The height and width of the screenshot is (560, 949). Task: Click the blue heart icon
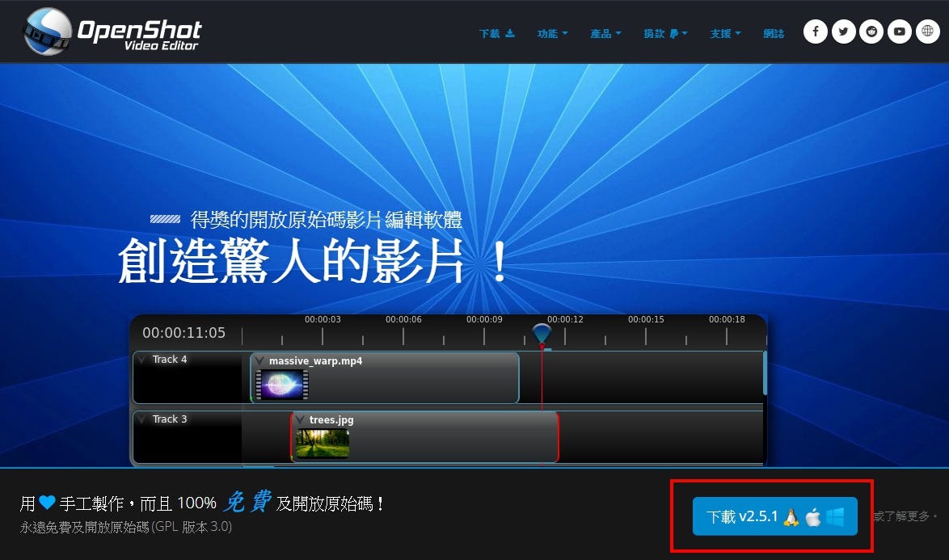(x=47, y=503)
